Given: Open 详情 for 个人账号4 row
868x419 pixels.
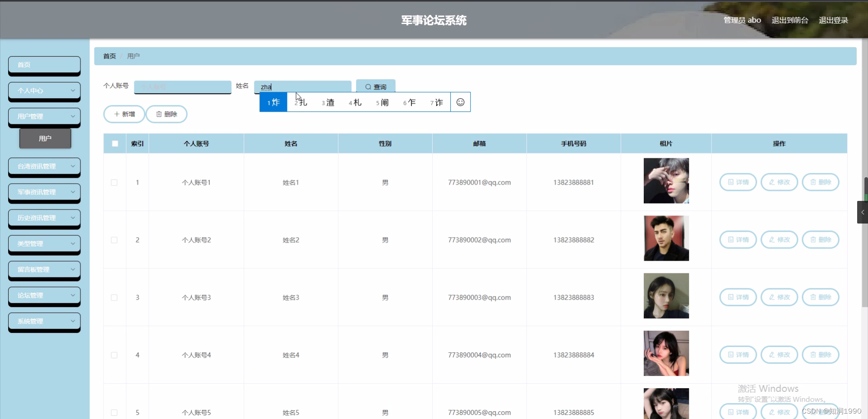Looking at the screenshot, I should (x=737, y=355).
